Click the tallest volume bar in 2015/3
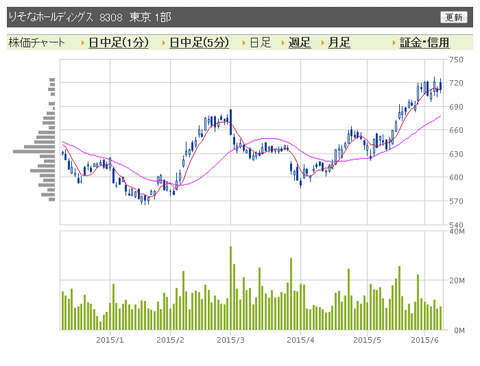The image size is (480, 366). [230, 288]
